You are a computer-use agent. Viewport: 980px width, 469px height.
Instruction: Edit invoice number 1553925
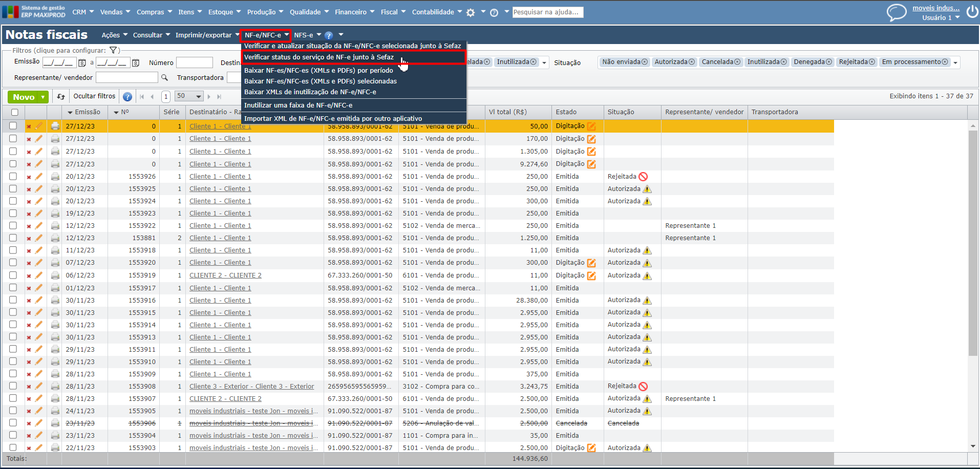(x=39, y=188)
